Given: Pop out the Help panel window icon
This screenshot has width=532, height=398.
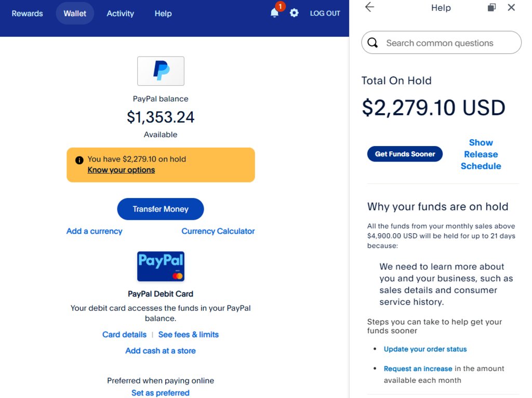Looking at the screenshot, I should point(491,7).
